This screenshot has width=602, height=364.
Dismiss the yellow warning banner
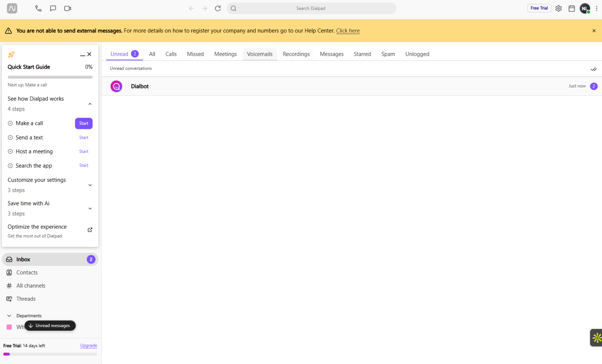(x=594, y=31)
